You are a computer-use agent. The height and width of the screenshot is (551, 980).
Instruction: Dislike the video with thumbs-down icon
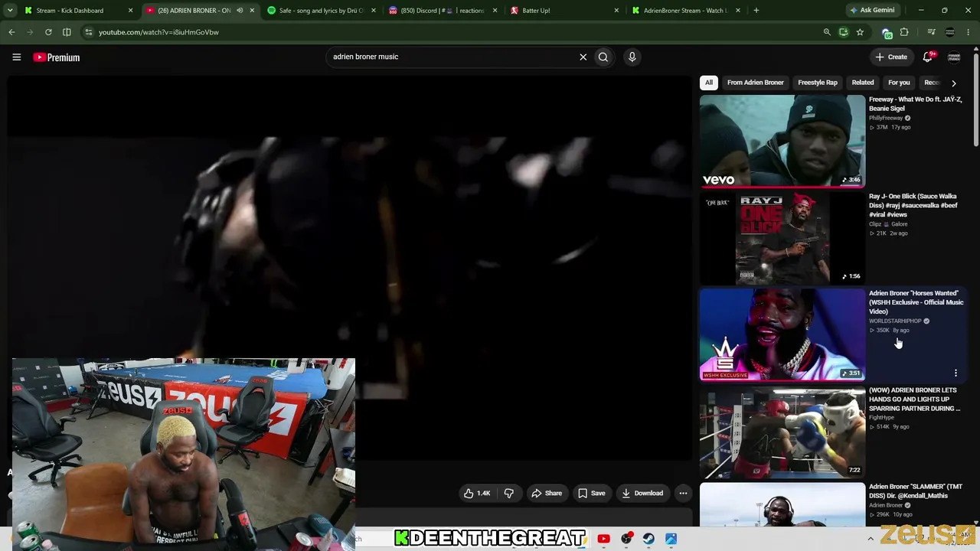[509, 494]
